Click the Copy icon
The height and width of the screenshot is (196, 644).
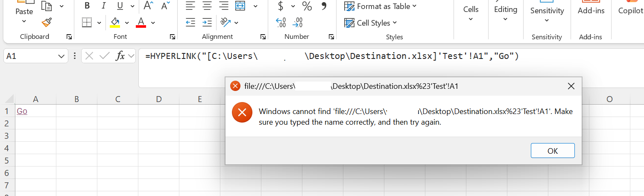[47, 6]
